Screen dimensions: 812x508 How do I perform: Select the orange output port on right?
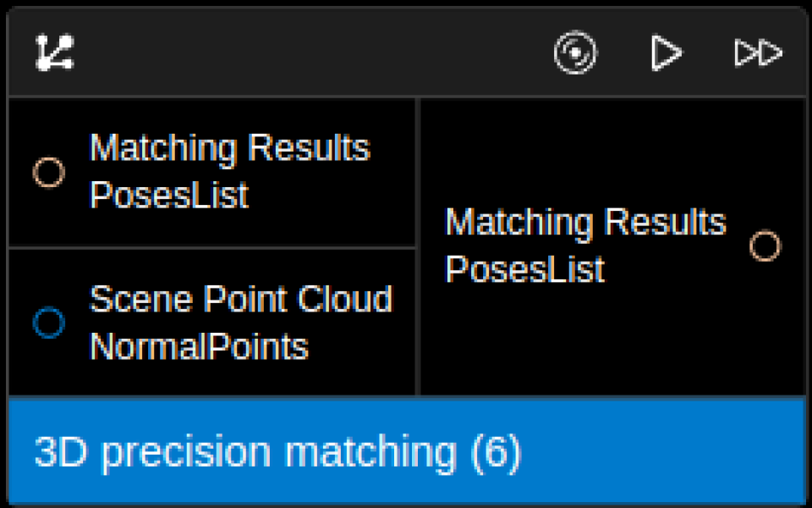pos(765,246)
